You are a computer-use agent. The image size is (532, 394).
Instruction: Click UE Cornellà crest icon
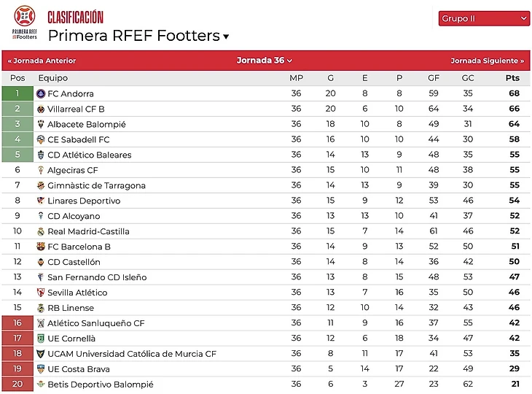[x=41, y=339]
